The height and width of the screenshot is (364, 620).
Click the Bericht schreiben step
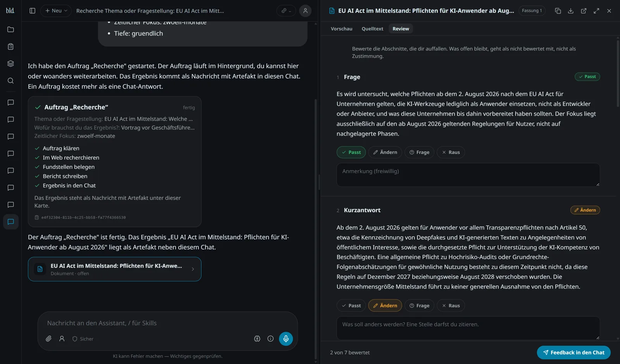point(65,176)
